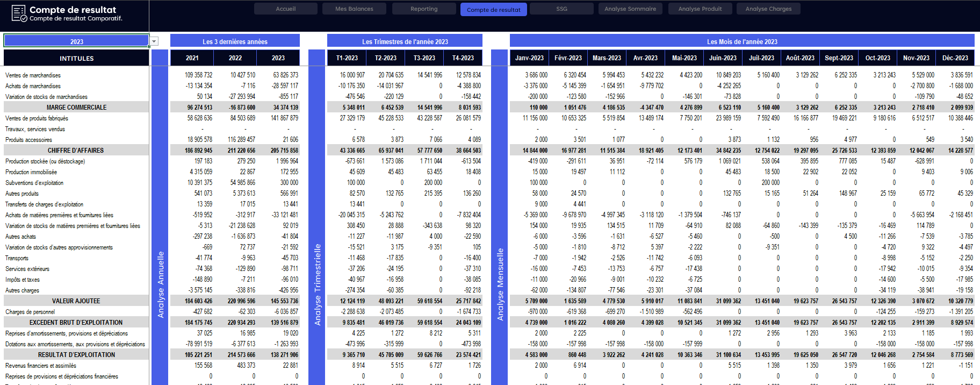Image resolution: width=980 pixels, height=385 pixels.
Task: Select the Juil-2023 month header
Action: pos(761,58)
